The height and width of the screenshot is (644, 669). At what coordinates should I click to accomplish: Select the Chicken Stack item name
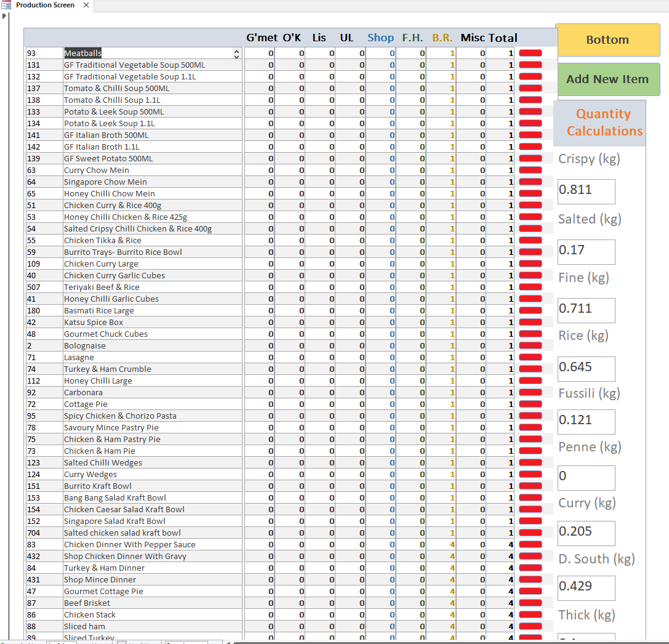click(x=152, y=615)
